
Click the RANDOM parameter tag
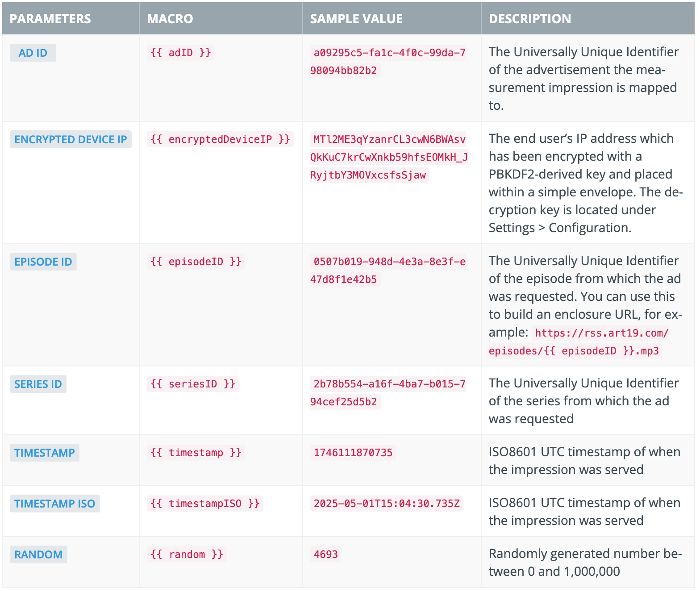click(x=38, y=554)
